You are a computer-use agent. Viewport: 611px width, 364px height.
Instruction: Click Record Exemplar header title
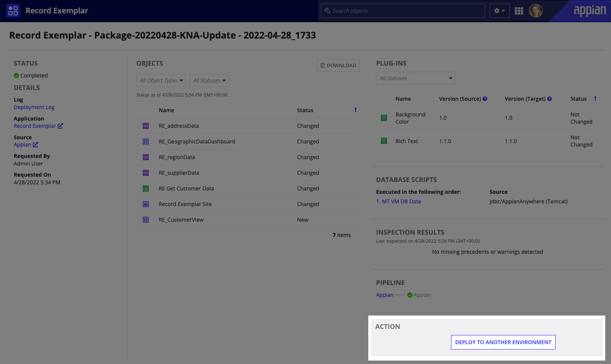click(57, 11)
